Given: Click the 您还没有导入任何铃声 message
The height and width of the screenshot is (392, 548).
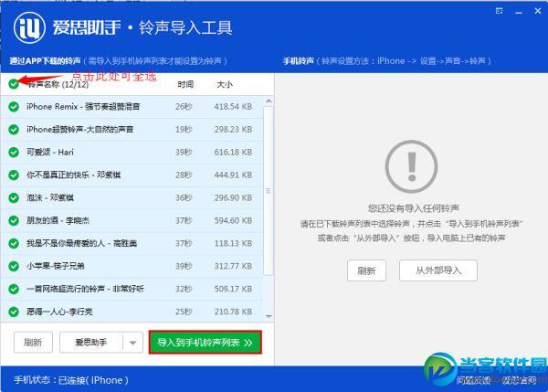Looking at the screenshot, I should point(414,208).
